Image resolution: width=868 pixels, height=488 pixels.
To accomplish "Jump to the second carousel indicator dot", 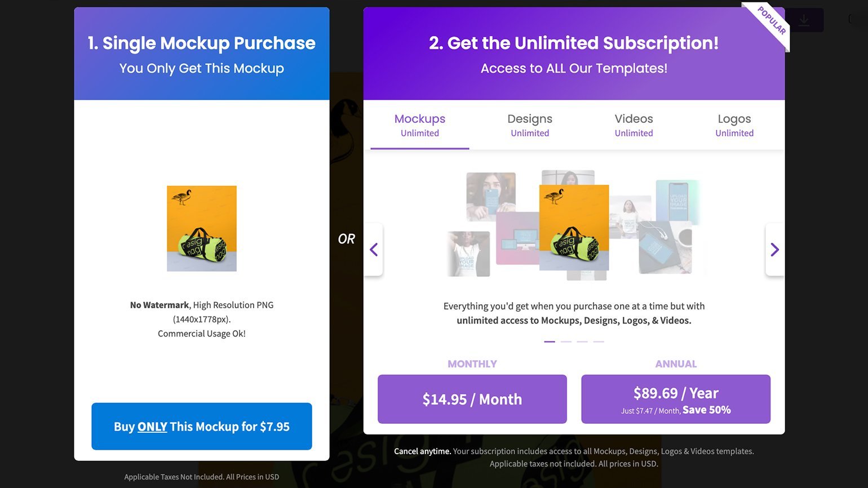I will point(566,341).
